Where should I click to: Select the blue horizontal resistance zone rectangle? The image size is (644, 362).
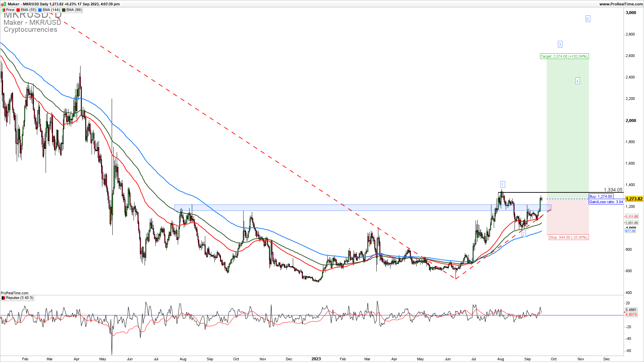[x=363, y=207]
